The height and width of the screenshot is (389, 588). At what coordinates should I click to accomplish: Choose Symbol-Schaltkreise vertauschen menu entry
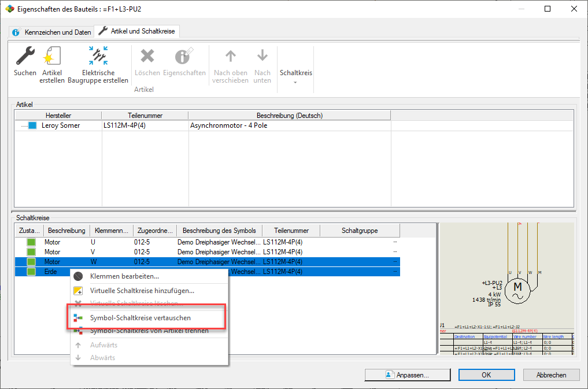click(x=140, y=318)
